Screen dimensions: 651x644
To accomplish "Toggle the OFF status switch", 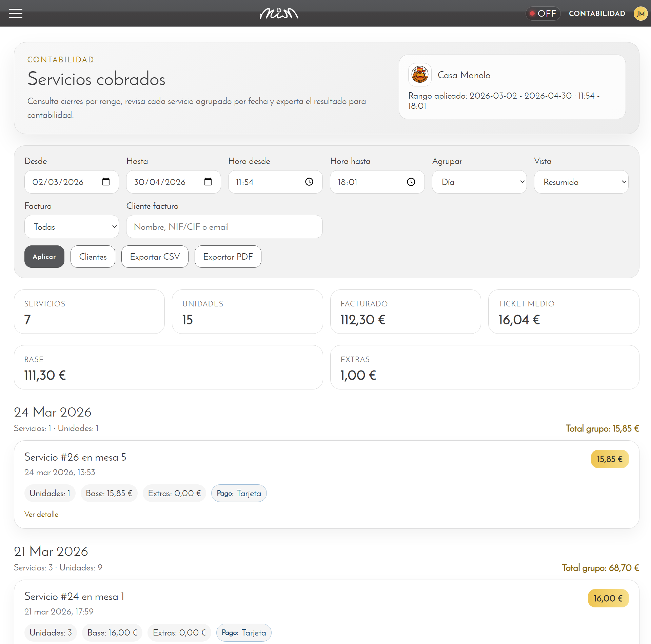I will 543,14.
